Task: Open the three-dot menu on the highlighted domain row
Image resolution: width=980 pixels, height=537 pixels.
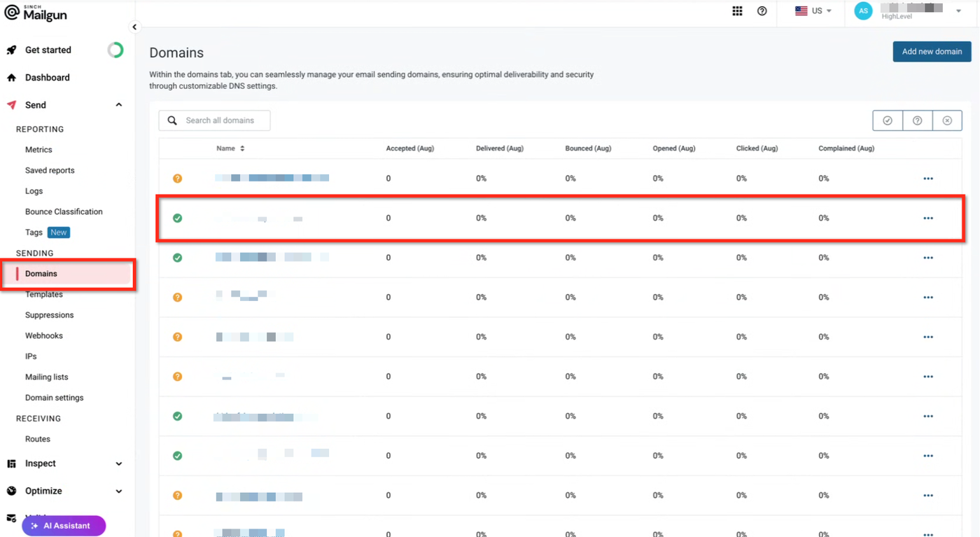Action: click(x=928, y=218)
